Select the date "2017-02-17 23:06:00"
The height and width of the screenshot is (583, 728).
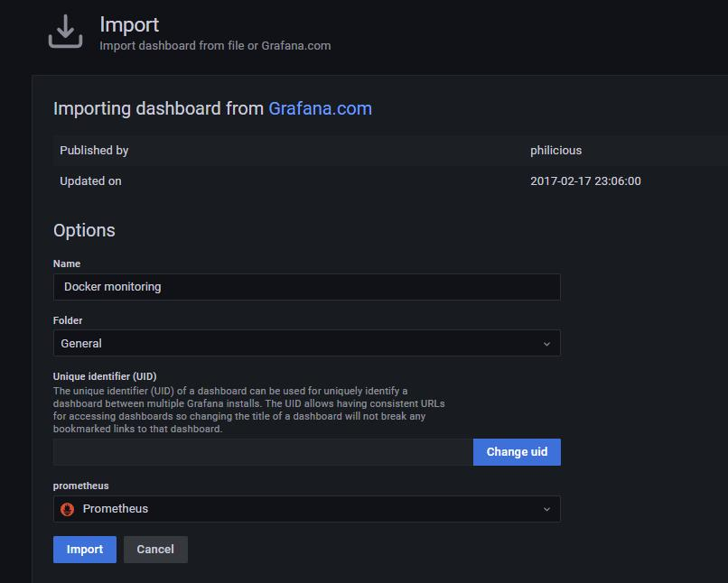pyautogui.click(x=585, y=180)
